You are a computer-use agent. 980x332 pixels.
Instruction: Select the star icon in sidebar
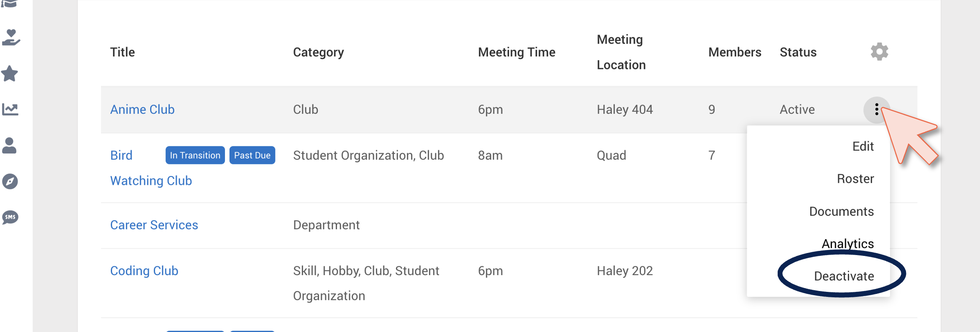(10, 74)
